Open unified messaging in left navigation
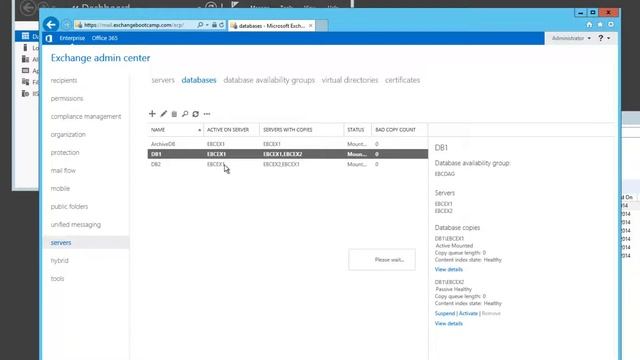 point(76,224)
